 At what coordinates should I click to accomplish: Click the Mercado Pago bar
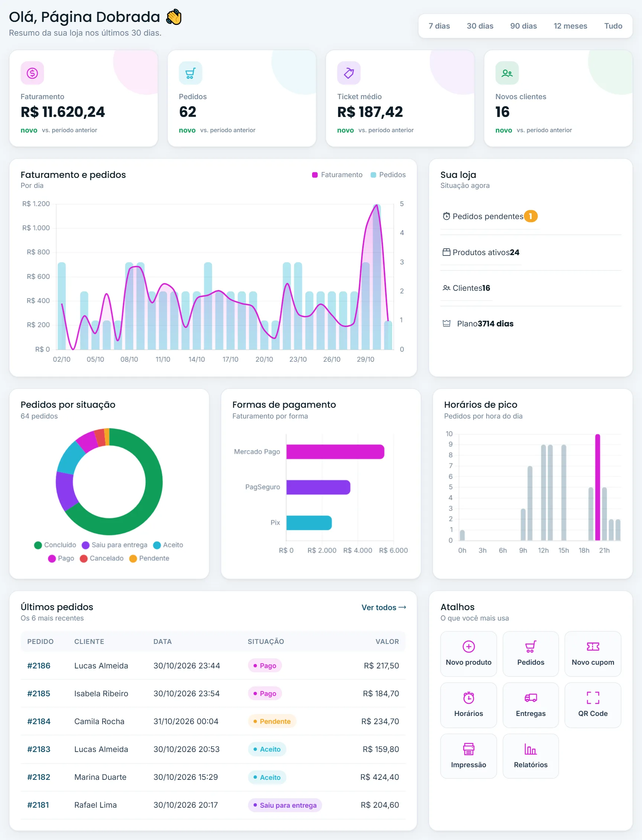pyautogui.click(x=335, y=452)
